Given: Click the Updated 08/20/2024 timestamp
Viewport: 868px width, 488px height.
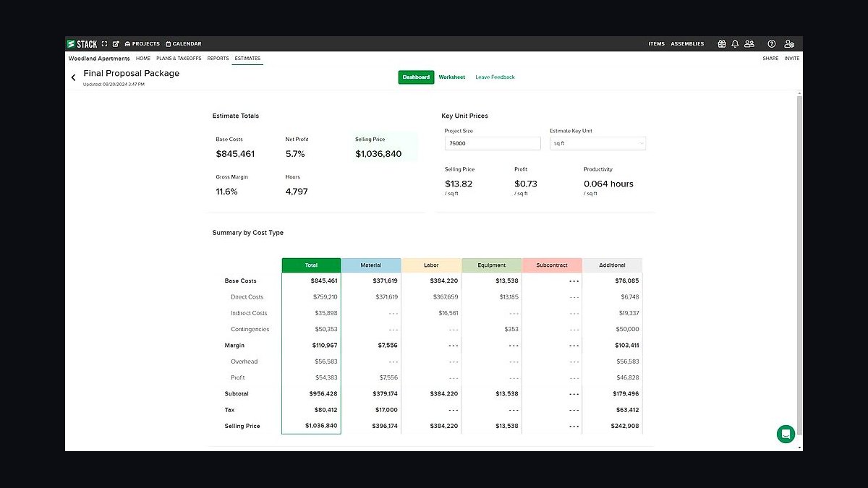Looking at the screenshot, I should click(x=114, y=85).
